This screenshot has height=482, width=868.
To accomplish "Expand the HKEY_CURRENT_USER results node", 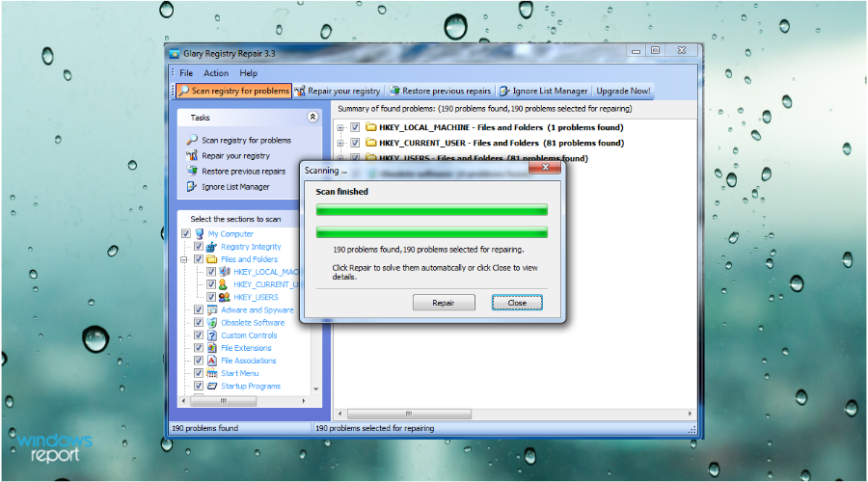I will coord(341,144).
